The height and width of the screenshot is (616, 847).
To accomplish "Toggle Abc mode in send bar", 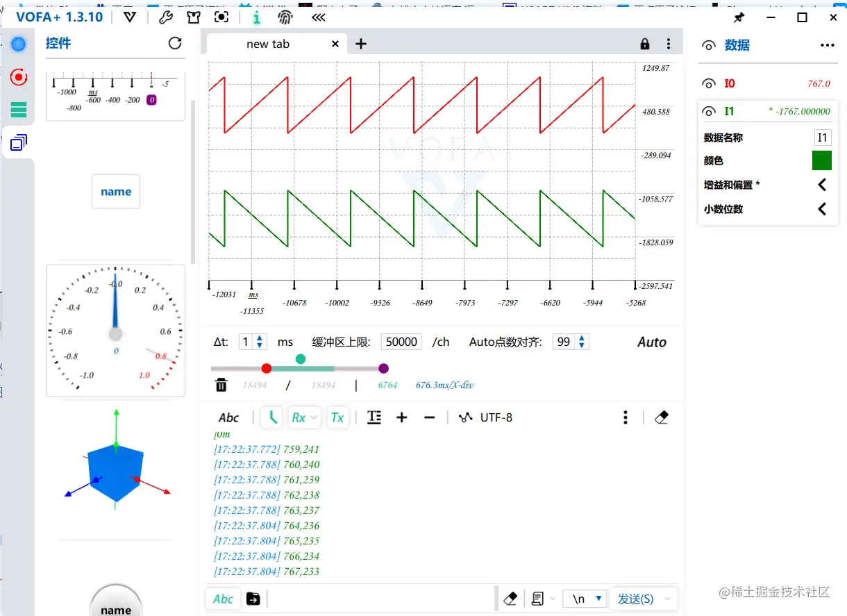I will [x=224, y=599].
